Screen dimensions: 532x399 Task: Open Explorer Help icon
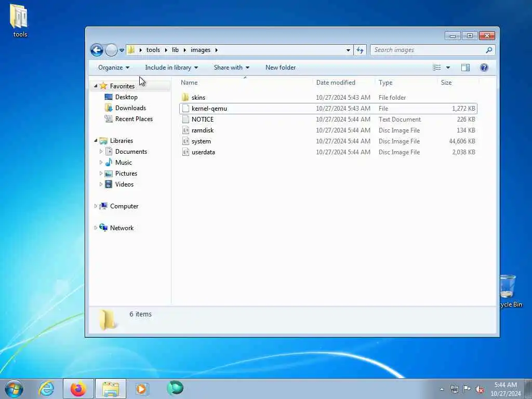[484, 68]
